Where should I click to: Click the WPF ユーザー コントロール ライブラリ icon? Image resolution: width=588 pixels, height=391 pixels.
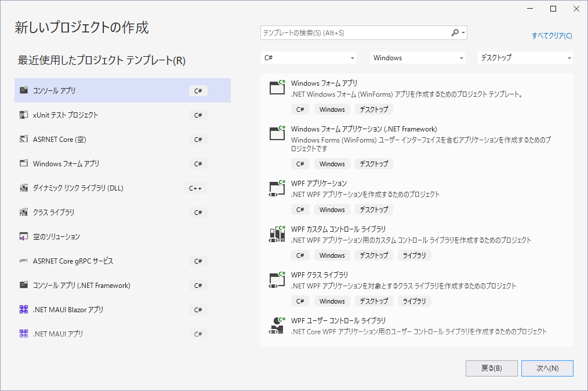[277, 326]
